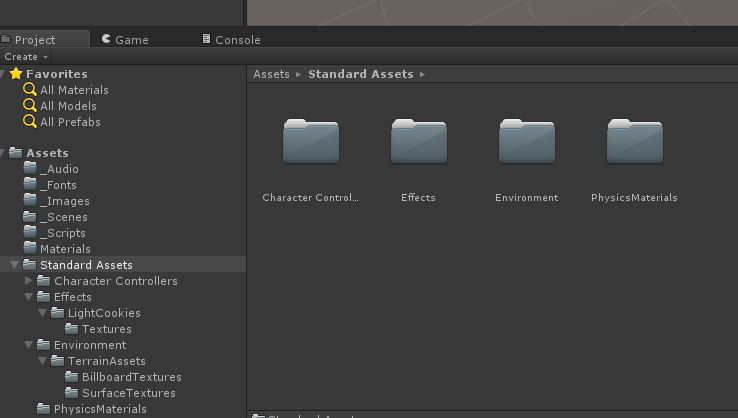Click the All Prefabs search icon
This screenshot has width=738, height=418.
click(30, 121)
